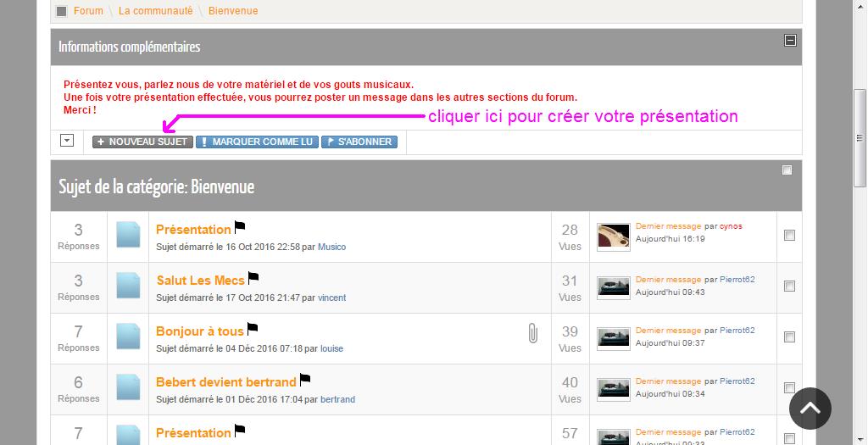
Task: Select the checkbox for Bonjour à tous topic
Action: point(789,337)
